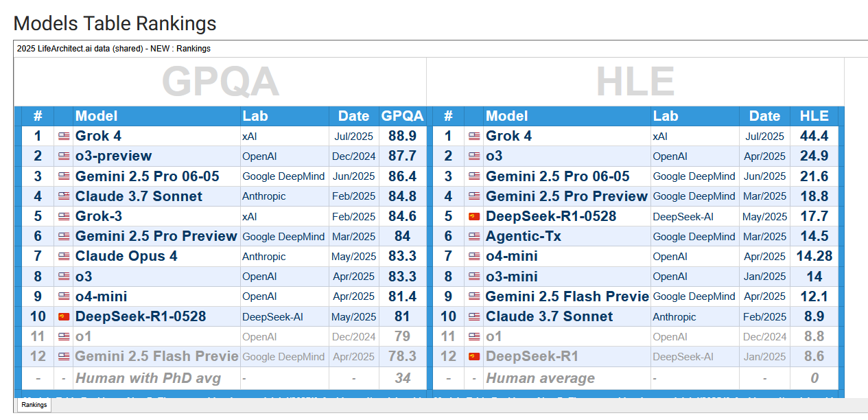Click the 86.4 score cell
Screen dimensions: 868x420
[403, 176]
